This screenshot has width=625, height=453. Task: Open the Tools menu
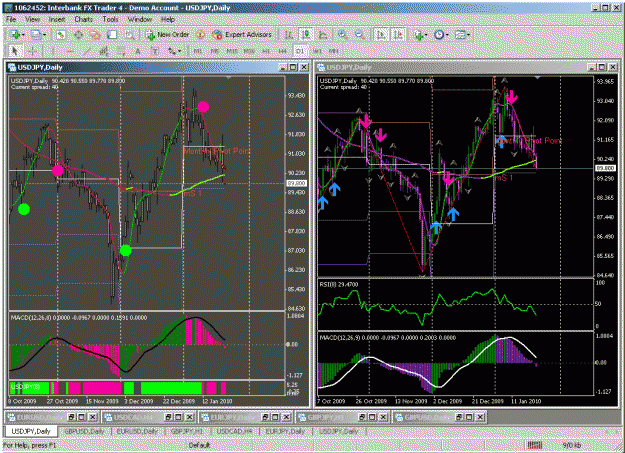pos(110,19)
